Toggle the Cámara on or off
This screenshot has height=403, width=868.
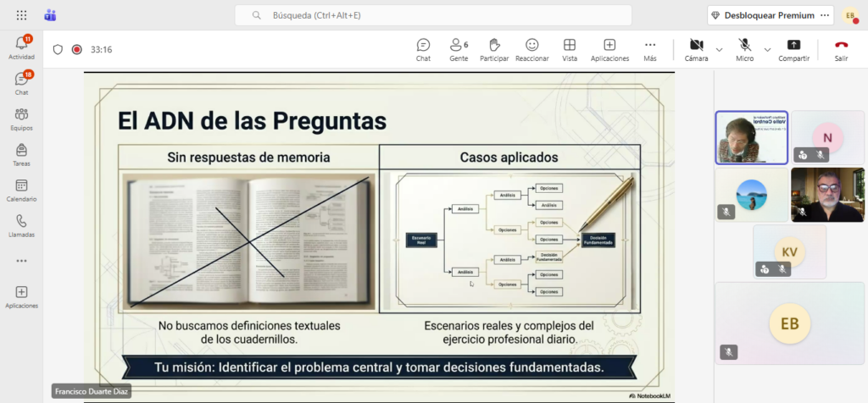pos(696,49)
